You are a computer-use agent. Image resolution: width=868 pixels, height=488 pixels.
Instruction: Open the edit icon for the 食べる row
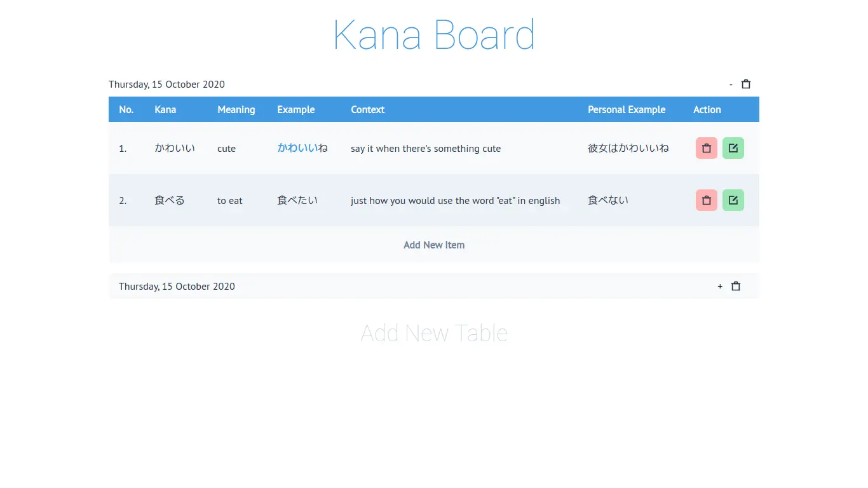point(733,200)
